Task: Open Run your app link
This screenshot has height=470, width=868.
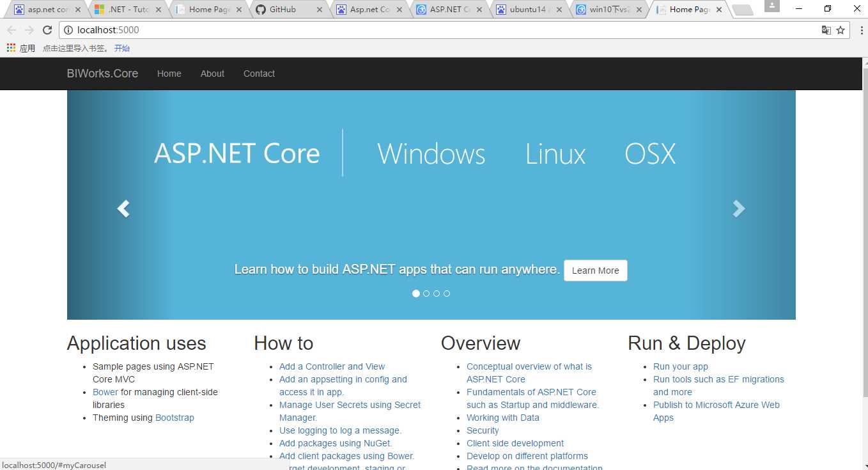Action: point(681,366)
